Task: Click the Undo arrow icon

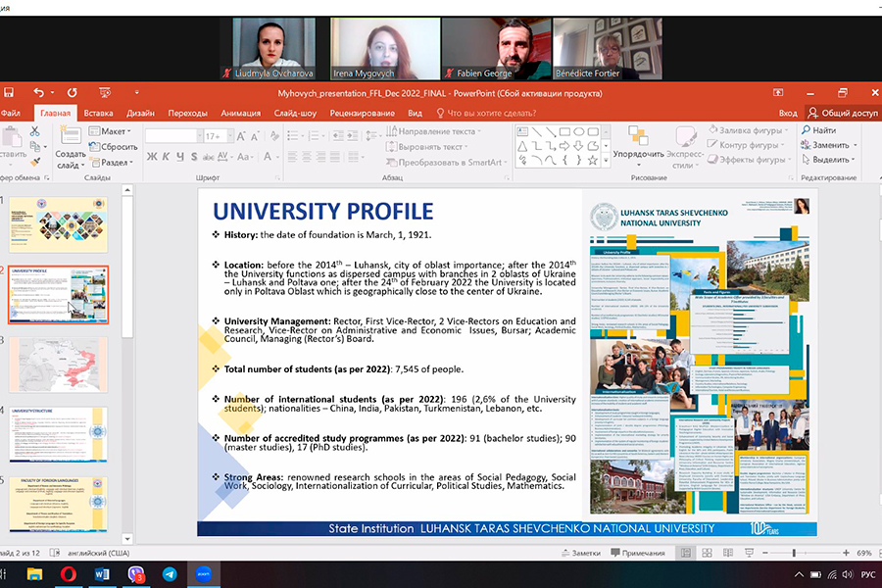Action: tap(38, 92)
